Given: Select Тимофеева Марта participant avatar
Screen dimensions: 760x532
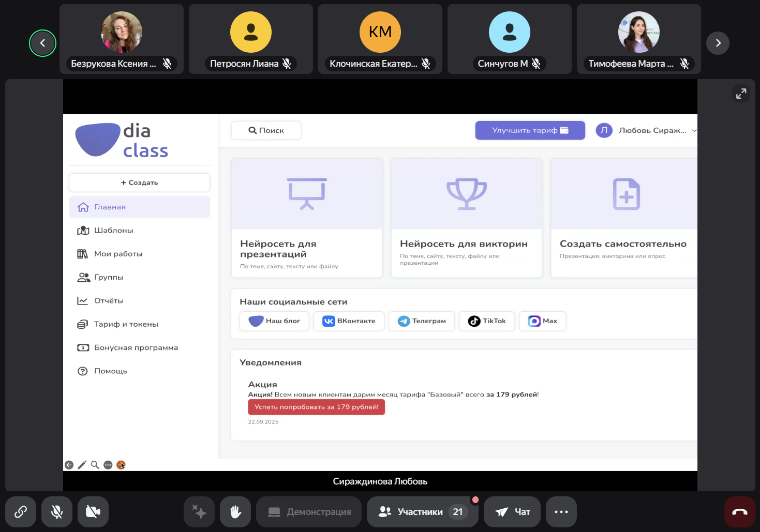Looking at the screenshot, I should (639, 32).
